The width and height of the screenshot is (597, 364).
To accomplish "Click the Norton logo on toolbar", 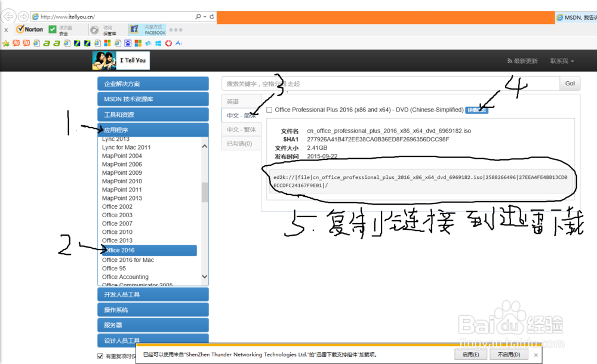I will click(x=30, y=29).
